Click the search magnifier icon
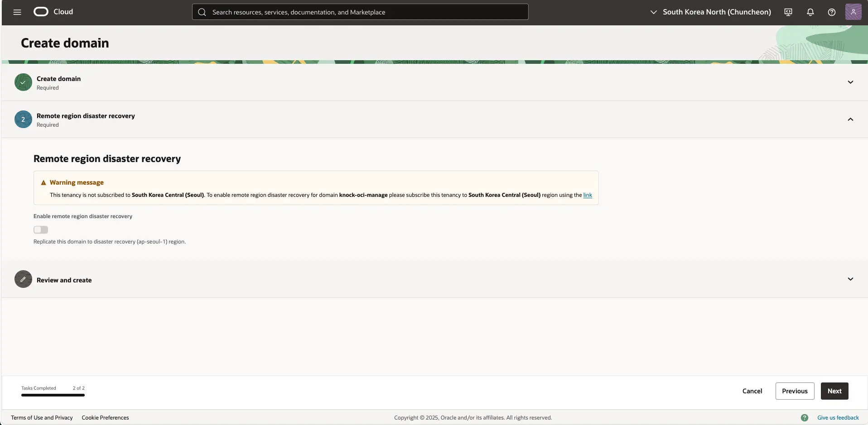Viewport: 868px width, 425px height. tap(201, 12)
